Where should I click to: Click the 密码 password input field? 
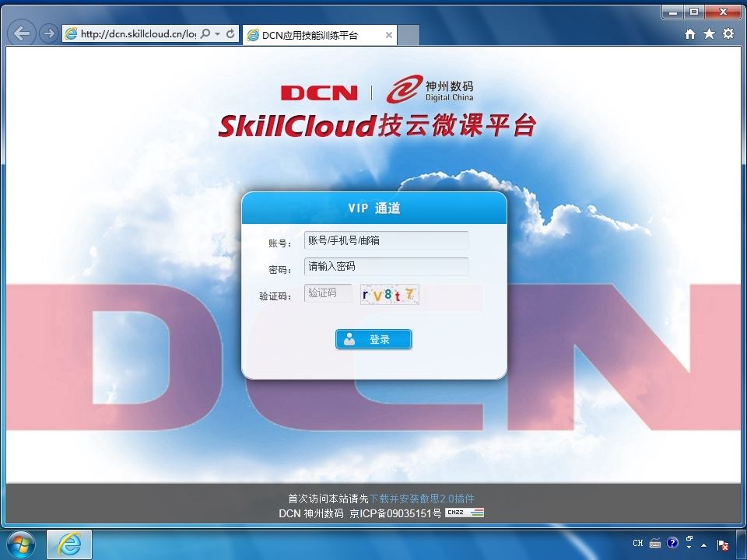coord(387,267)
